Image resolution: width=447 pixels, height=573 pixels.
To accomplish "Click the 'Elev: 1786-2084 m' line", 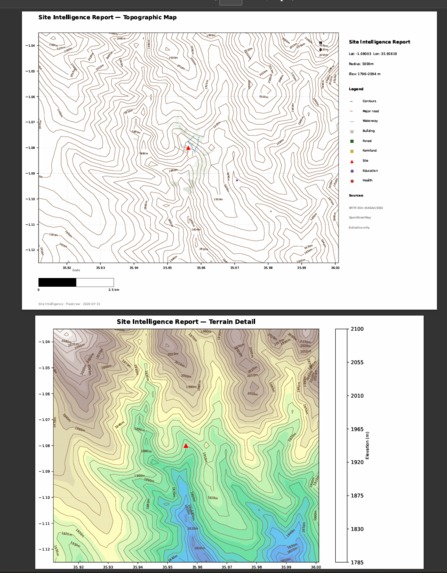I will (x=365, y=74).
